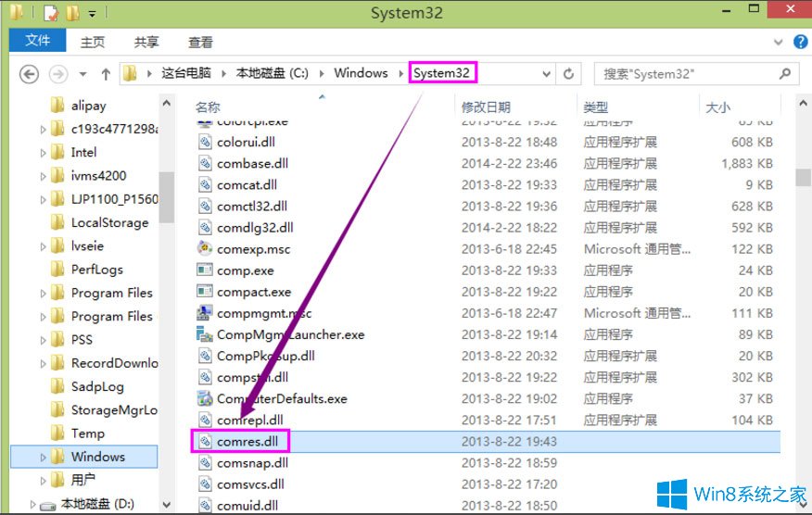Expand 本地磁盘 (D:) drive node

click(32, 504)
